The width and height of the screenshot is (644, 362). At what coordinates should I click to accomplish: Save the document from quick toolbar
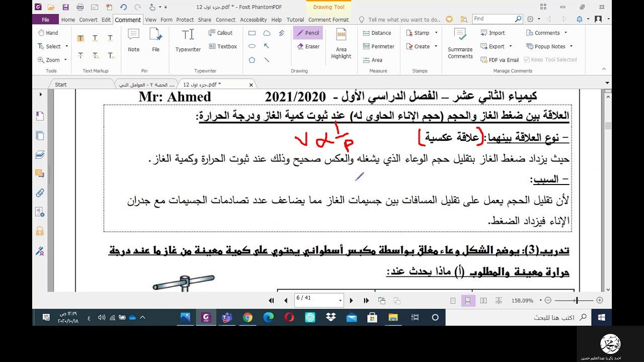[65, 7]
